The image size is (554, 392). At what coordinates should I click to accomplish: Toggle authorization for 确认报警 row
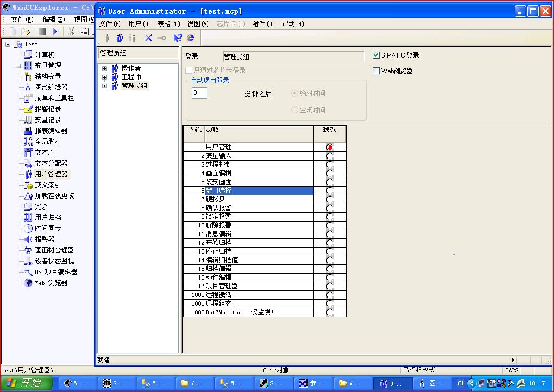pyautogui.click(x=330, y=208)
